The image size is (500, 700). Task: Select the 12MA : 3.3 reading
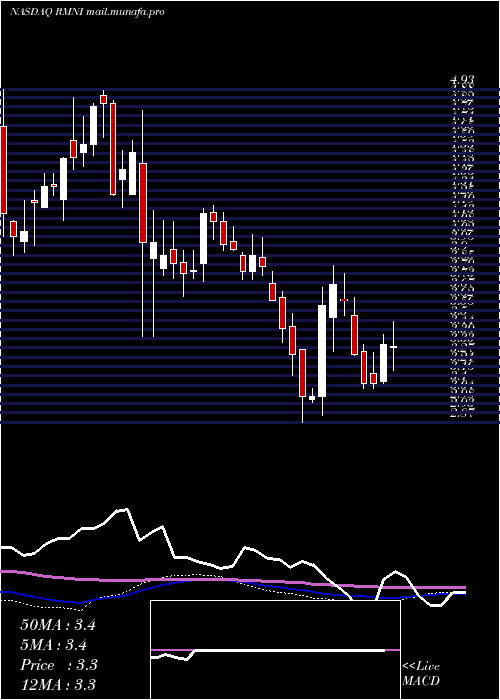[58, 685]
